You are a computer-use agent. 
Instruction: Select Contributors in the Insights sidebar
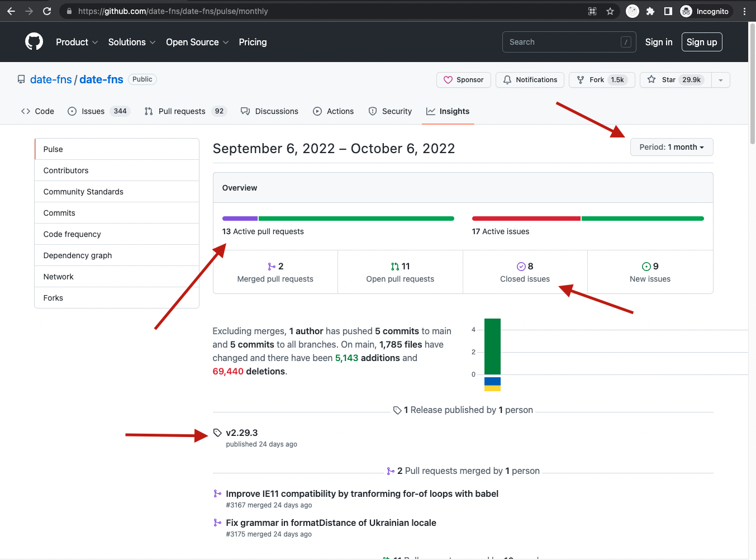click(66, 170)
